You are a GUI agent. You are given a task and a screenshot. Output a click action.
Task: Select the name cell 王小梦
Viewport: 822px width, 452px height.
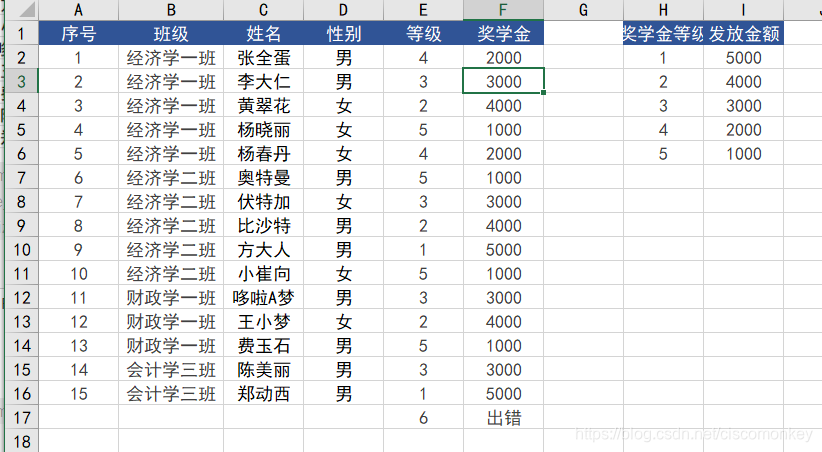tap(264, 322)
